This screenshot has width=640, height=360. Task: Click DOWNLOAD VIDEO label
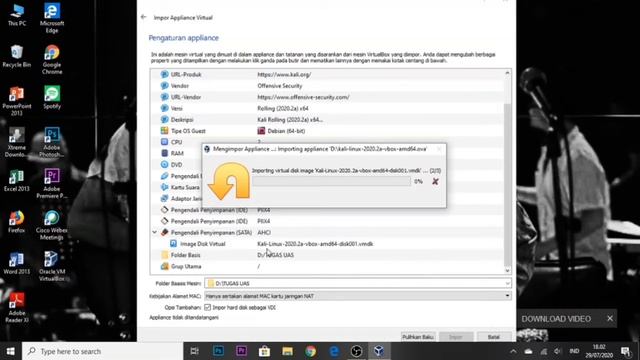(x=556, y=319)
